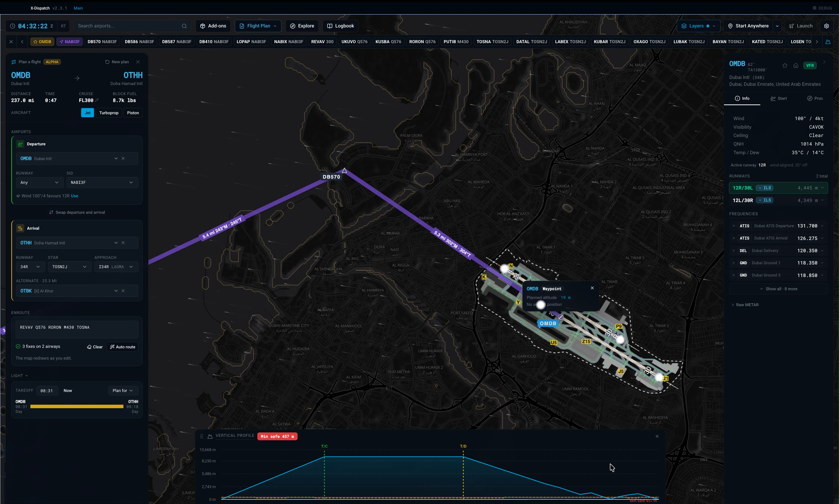Image resolution: width=839 pixels, height=504 pixels.
Task: Click Swap departure and arrival
Action: [x=77, y=212]
